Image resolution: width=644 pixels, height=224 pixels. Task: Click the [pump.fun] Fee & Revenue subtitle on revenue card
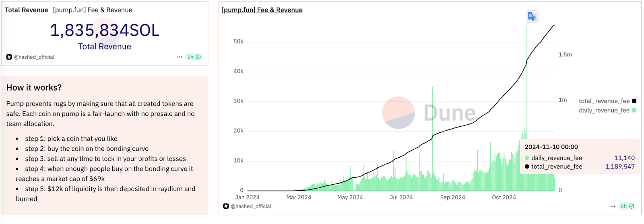(x=93, y=10)
